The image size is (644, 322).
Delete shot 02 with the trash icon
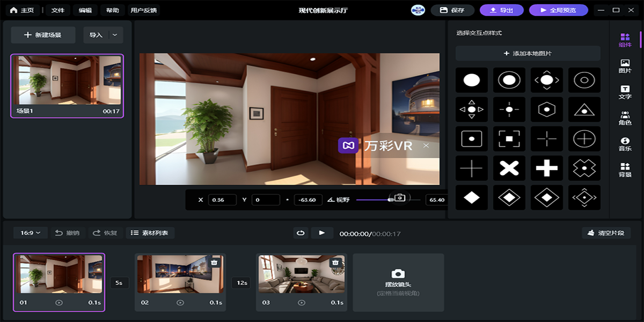tap(214, 262)
